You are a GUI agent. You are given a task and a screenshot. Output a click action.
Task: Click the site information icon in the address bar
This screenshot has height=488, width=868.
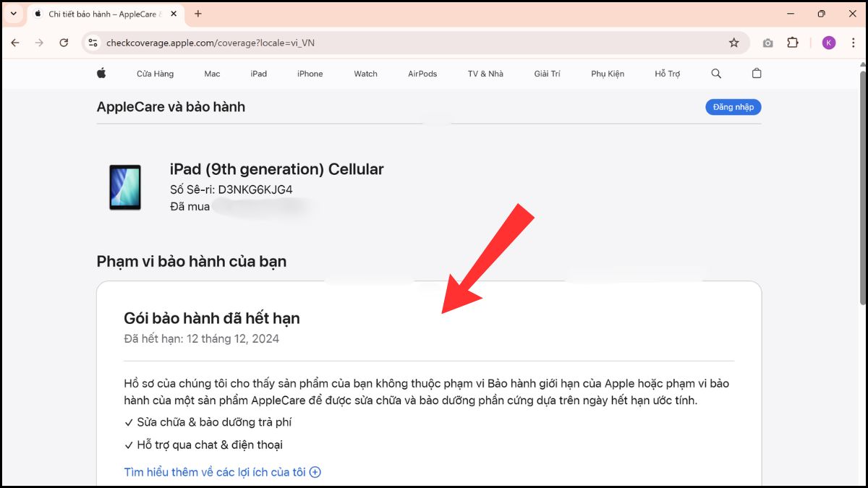tap(93, 42)
